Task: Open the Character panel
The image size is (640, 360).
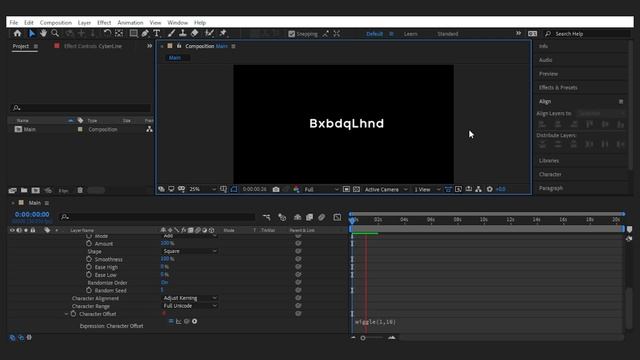Action: coord(550,174)
